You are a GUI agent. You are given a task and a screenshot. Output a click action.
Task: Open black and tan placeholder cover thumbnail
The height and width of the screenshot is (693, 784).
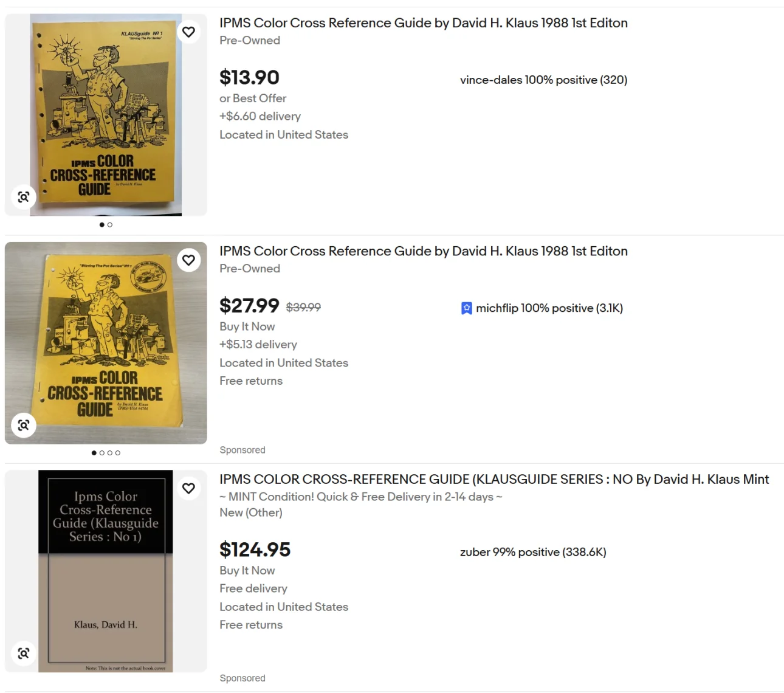pos(106,571)
